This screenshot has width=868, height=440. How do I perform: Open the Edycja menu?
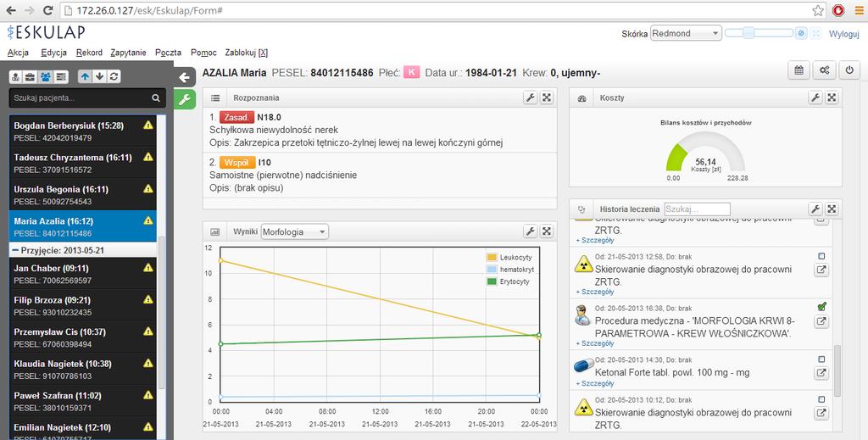click(53, 53)
